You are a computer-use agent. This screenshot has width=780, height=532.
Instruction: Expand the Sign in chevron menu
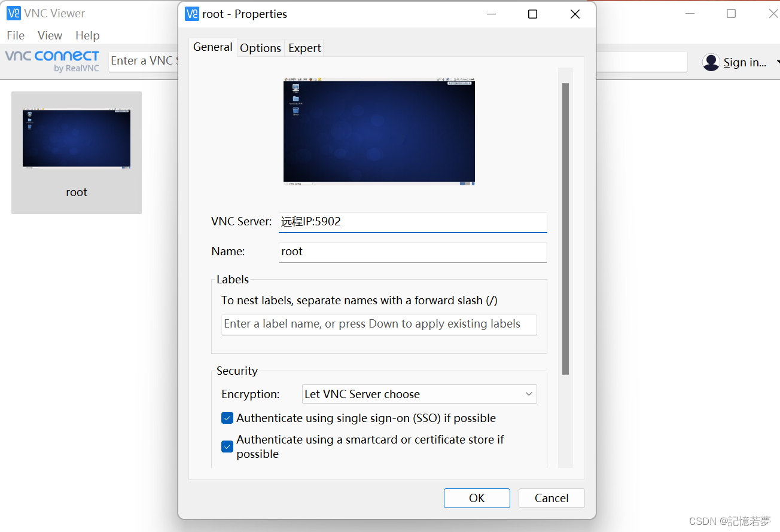[x=776, y=62]
